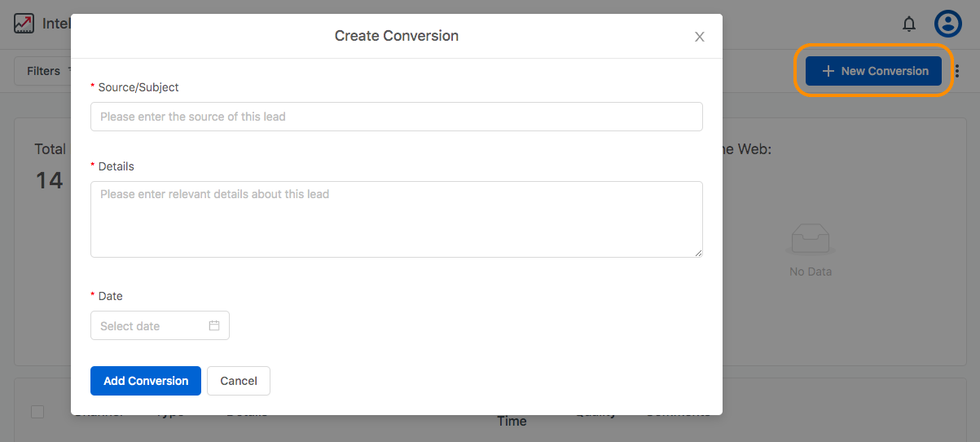Grab the Details textarea resize handle

(698, 253)
